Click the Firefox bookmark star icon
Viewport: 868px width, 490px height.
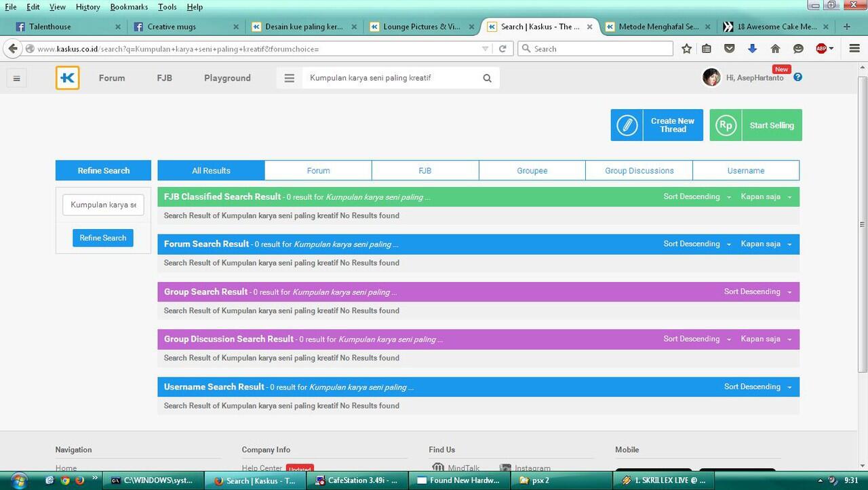(x=687, y=49)
